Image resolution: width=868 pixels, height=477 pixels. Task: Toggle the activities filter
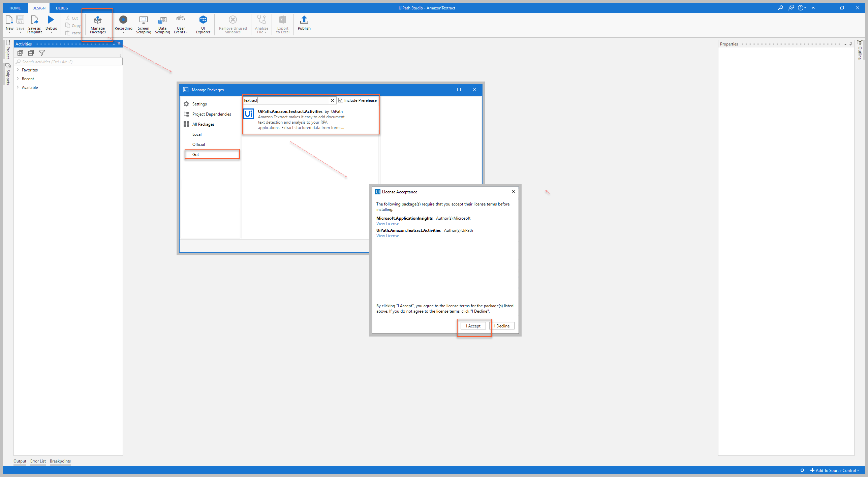(41, 53)
